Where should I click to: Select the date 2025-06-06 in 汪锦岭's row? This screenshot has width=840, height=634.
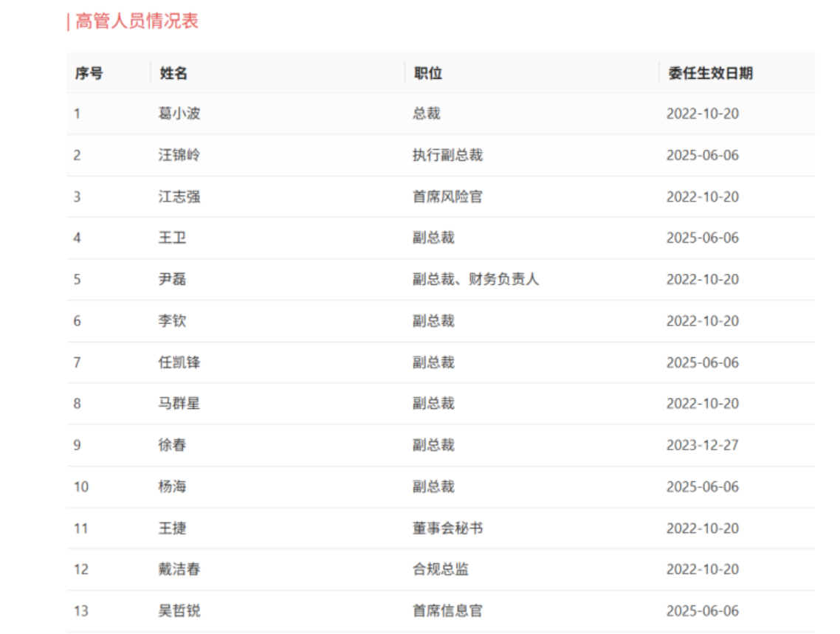click(703, 155)
